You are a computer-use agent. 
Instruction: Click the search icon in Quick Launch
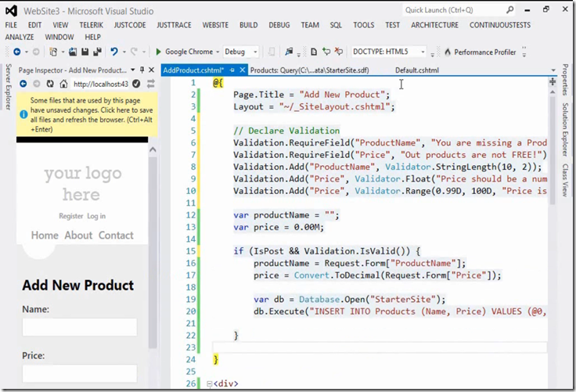click(510, 10)
